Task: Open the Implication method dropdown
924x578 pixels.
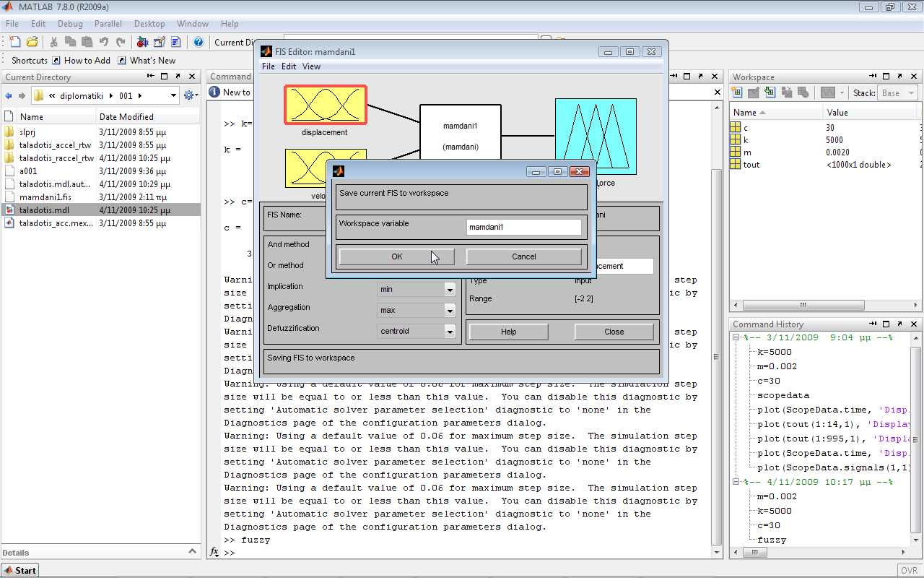Action: 449,289
